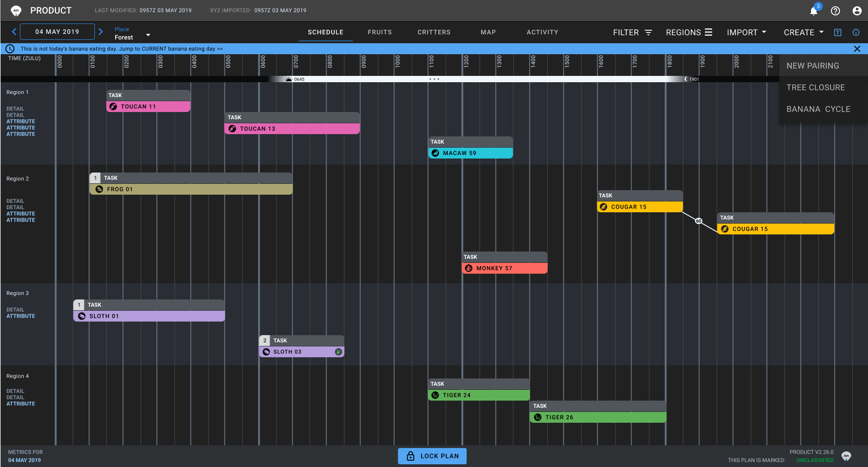Click the Region 4 ATTRIBUTE link
Screen dimensions: 868x467
21,404
